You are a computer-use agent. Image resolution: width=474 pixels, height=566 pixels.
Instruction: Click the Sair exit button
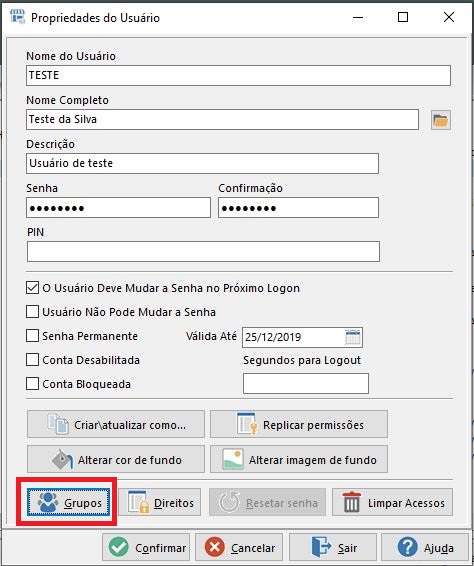[x=333, y=548]
